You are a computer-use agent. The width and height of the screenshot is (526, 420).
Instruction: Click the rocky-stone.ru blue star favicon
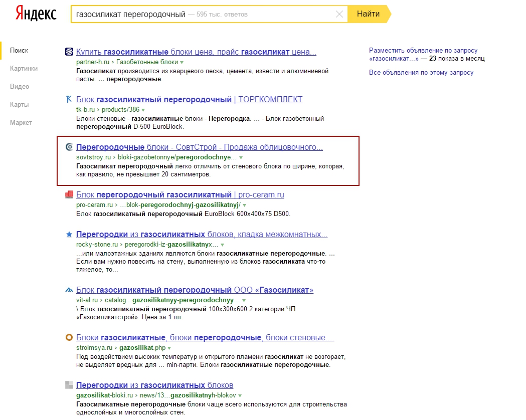coord(69,234)
